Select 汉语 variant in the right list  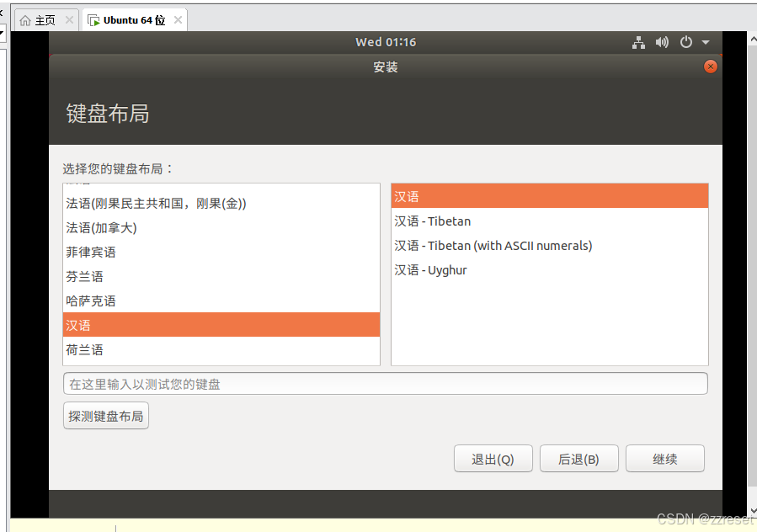point(549,196)
